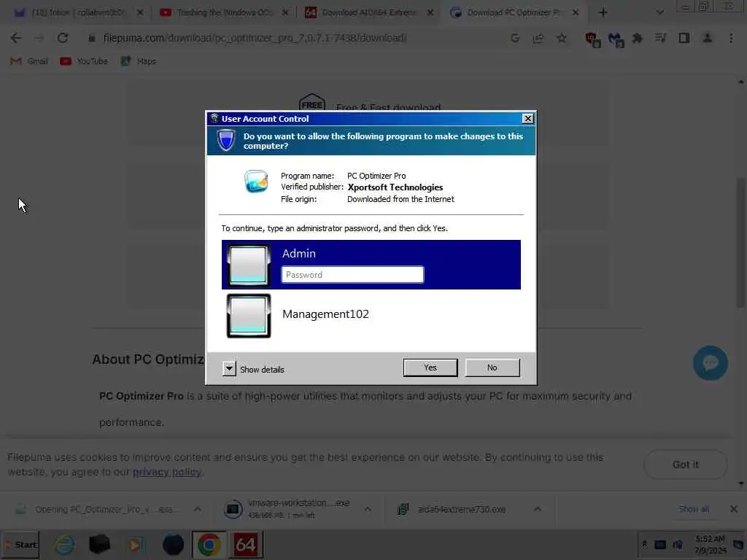
Task: Open the tab search dropdown chevron
Action: pyautogui.click(x=659, y=13)
